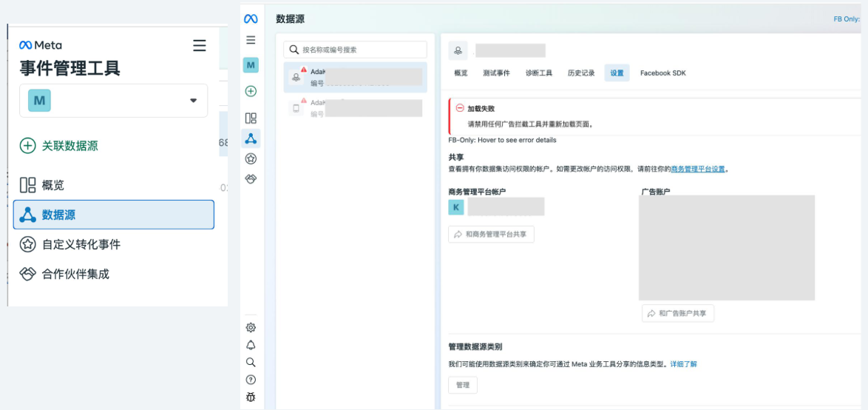Screen dimensions: 868x410
Task: Click the Meta logo in expanded sidebar
Action: 41,45
